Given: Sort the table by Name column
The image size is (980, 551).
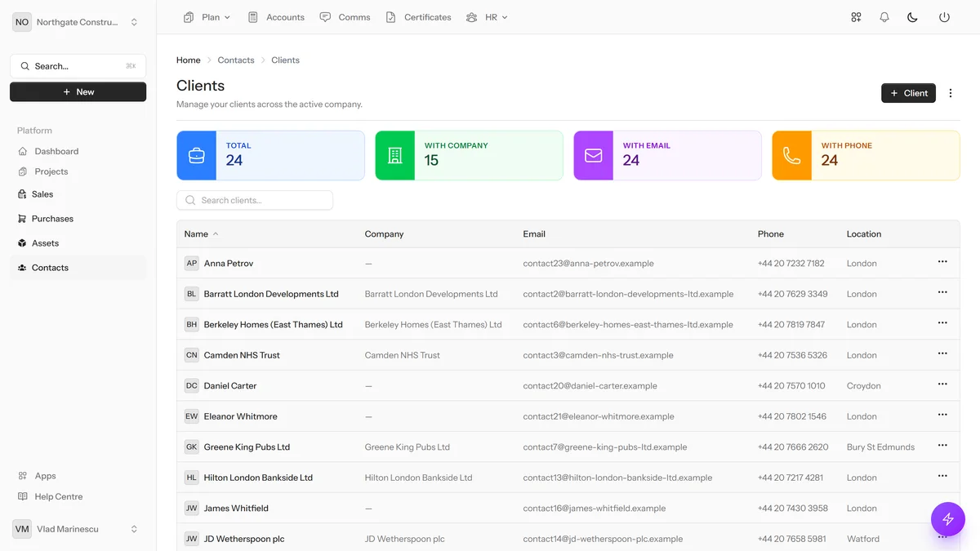Looking at the screenshot, I should (x=201, y=234).
